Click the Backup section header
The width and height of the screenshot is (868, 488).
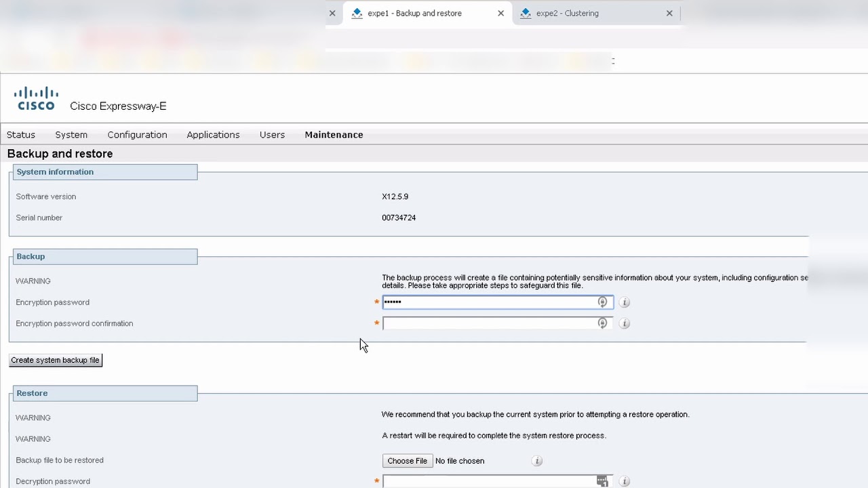[104, 257]
